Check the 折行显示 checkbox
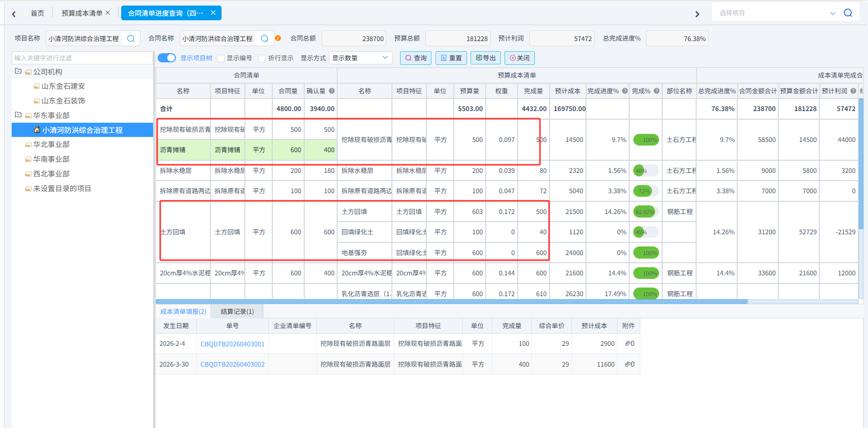Screen dimensions: 868x428 coord(262,58)
